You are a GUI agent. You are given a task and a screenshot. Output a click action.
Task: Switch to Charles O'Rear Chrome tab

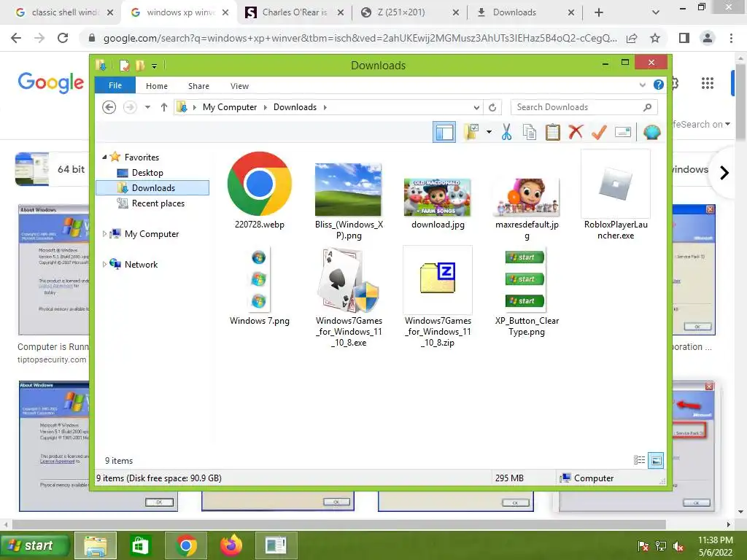(294, 12)
